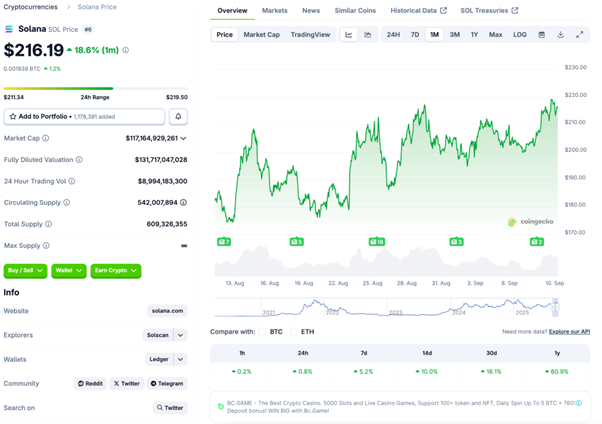This screenshot has height=424, width=602.
Task: Search on Twitter button
Action: tap(170, 408)
